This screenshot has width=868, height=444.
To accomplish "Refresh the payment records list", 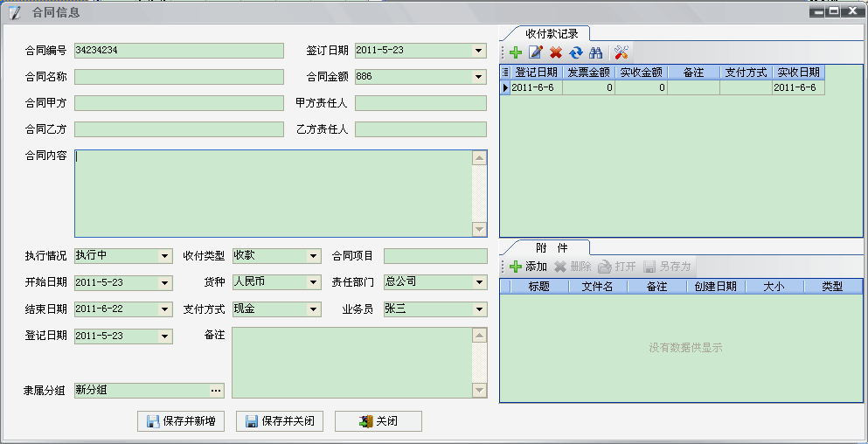I will (576, 52).
